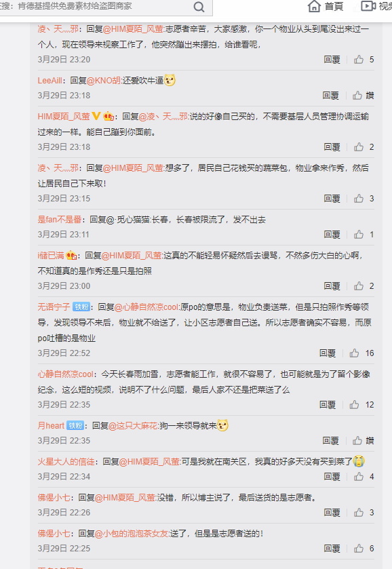392x569 pixels.
Task: Open 心静自然凉cool's profile username
Action: click(65, 374)
